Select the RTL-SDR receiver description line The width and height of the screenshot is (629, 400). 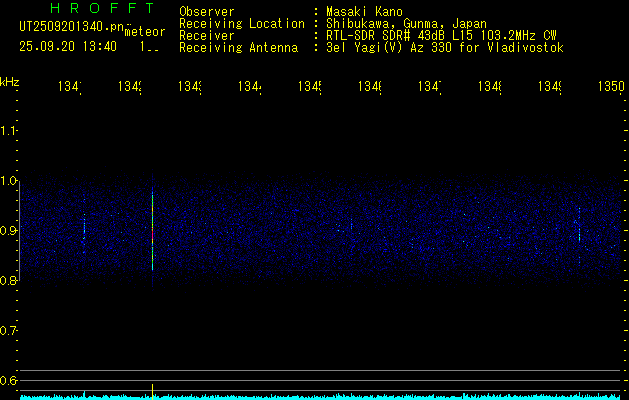click(x=434, y=35)
